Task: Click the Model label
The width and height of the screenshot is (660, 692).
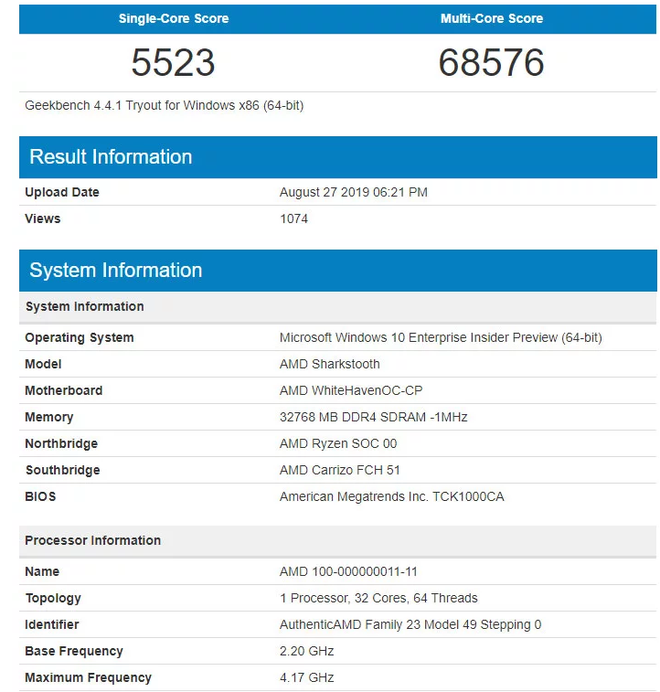Action: point(43,364)
